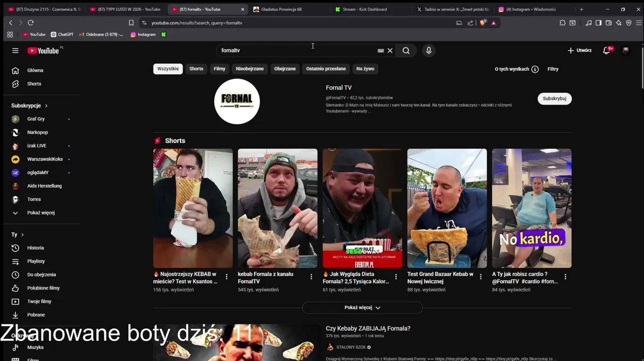Play the No kardio short thumbnail

(532, 208)
